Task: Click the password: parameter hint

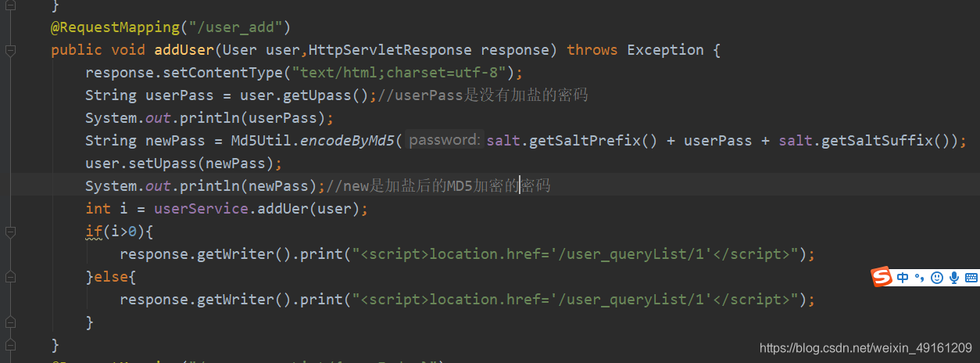Action: click(x=444, y=141)
